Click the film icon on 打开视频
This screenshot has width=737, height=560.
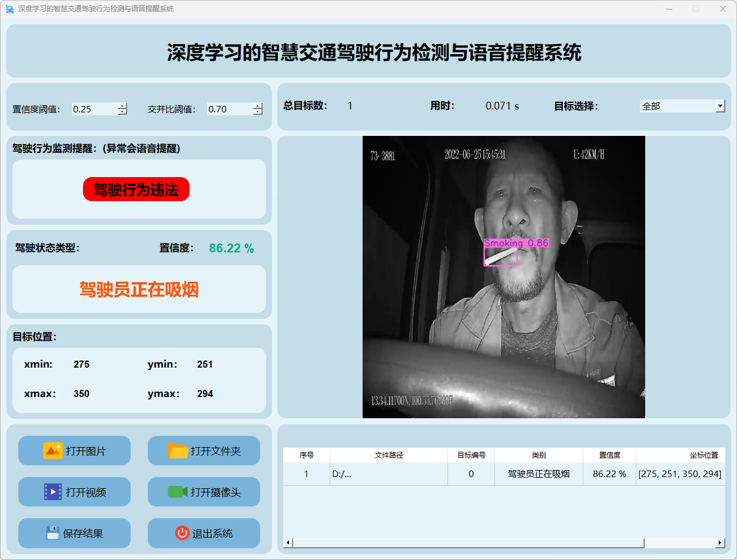pos(52,492)
